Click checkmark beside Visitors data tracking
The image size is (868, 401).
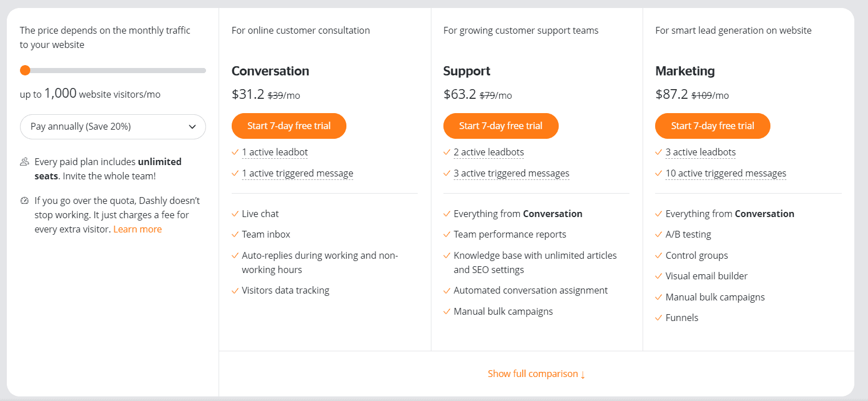(235, 291)
